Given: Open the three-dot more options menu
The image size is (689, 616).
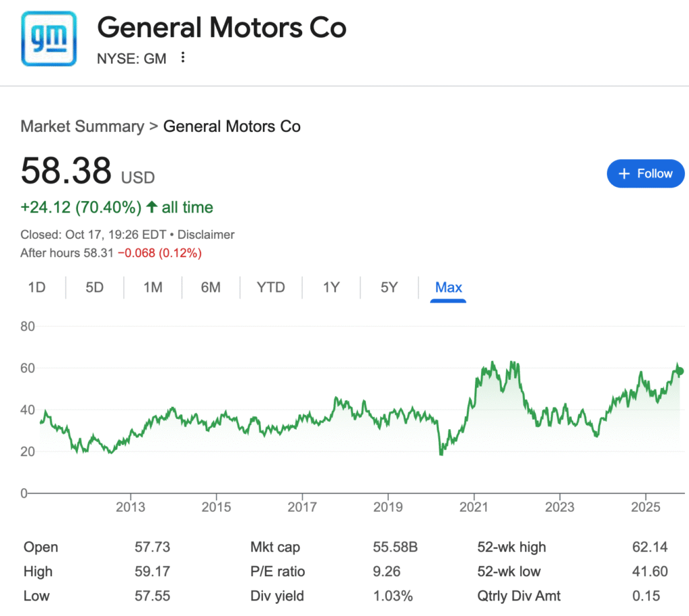Looking at the screenshot, I should (182, 59).
